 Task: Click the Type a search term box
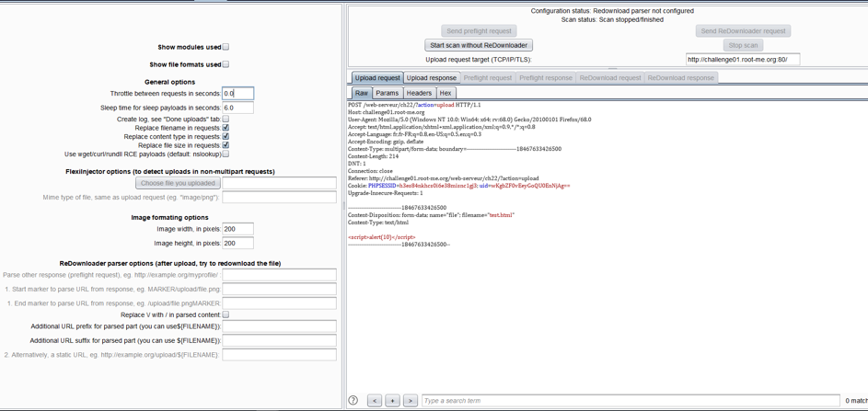tap(630, 401)
